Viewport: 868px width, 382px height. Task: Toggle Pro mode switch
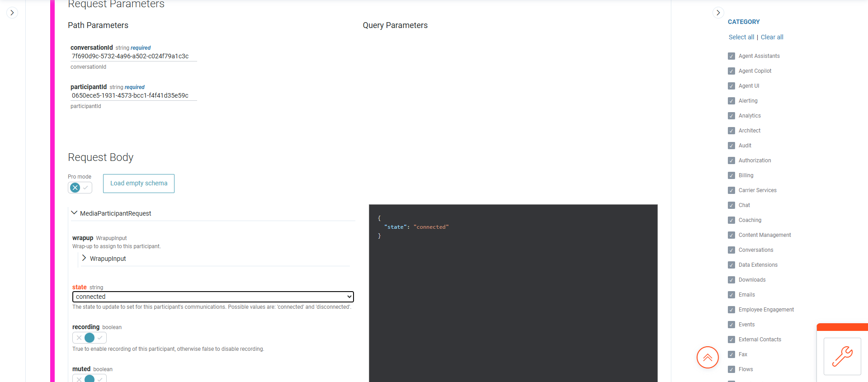[80, 188]
